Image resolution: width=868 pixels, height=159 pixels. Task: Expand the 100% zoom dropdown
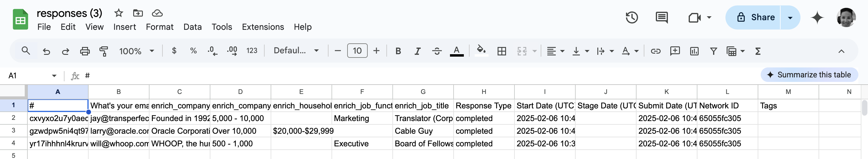(137, 51)
